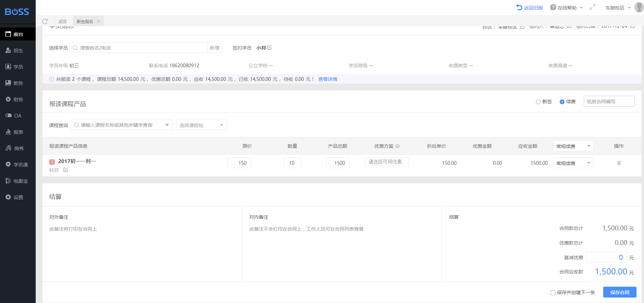
Task: Open the header 常规续费 dropdown
Action: (573, 146)
